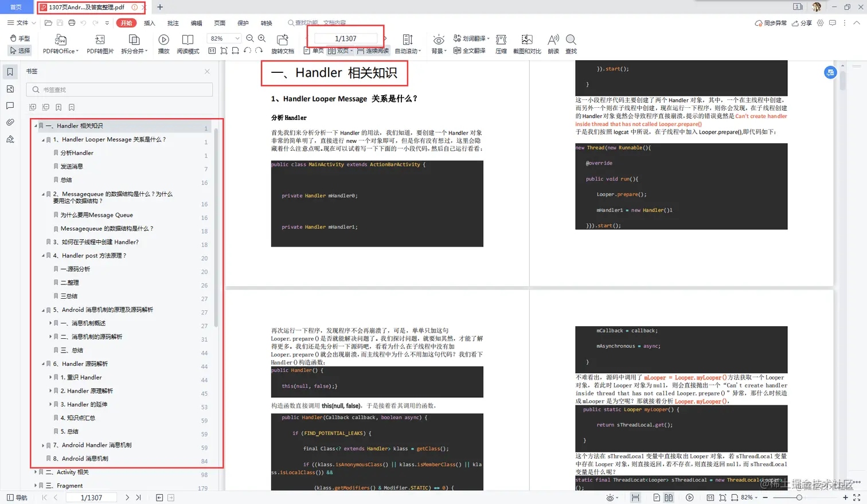This screenshot has height=504, width=867.
Task: Adjust the zoom slider in status bar
Action: click(799, 498)
